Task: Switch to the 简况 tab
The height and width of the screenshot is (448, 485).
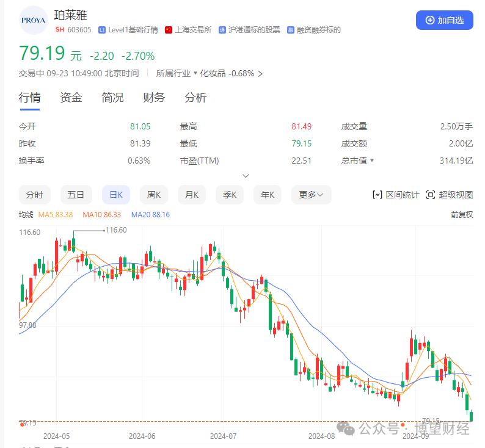Action: [x=112, y=98]
